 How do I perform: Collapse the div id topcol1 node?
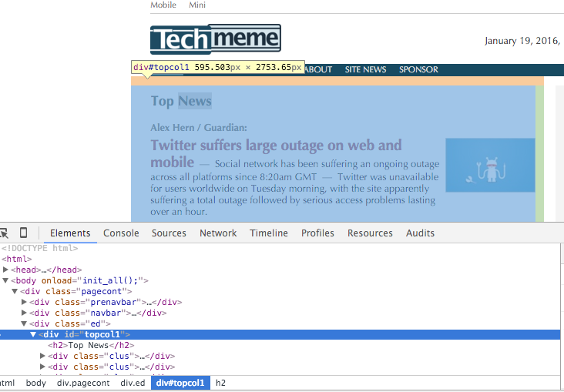[x=33, y=334]
